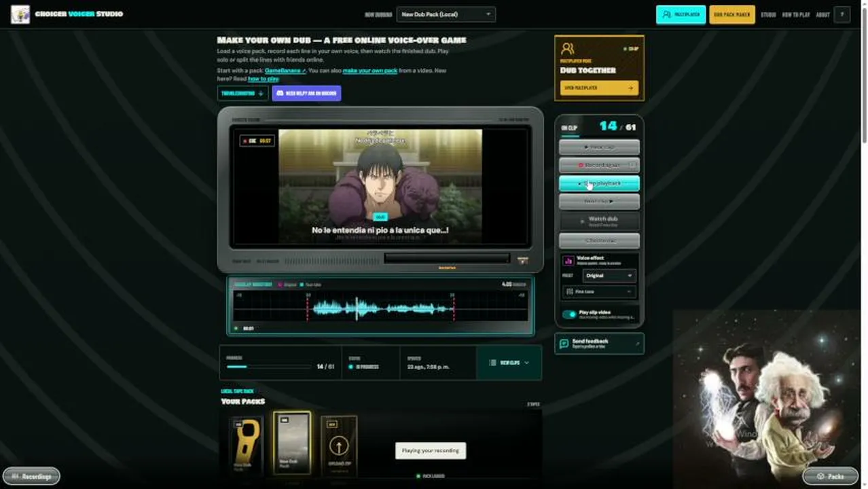The width and height of the screenshot is (868, 489).
Task: Open the how to play text link
Action: (x=264, y=79)
